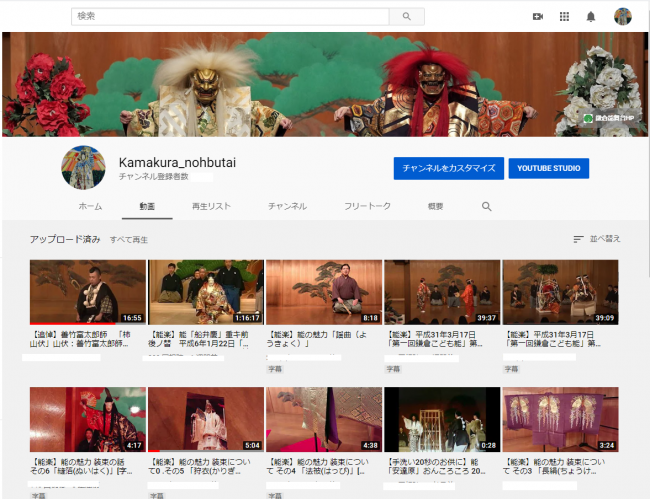Open YOUTUBE STUDIO button
The image size is (650, 499).
click(548, 168)
